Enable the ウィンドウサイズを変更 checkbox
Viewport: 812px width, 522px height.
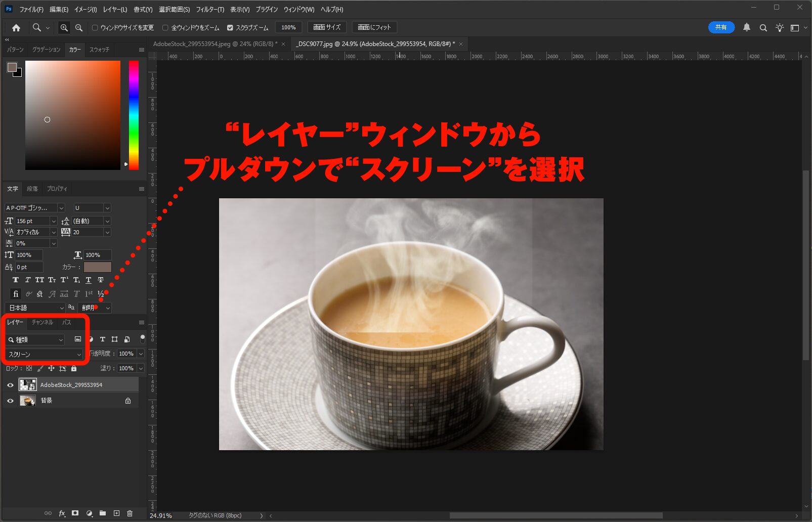(x=95, y=28)
